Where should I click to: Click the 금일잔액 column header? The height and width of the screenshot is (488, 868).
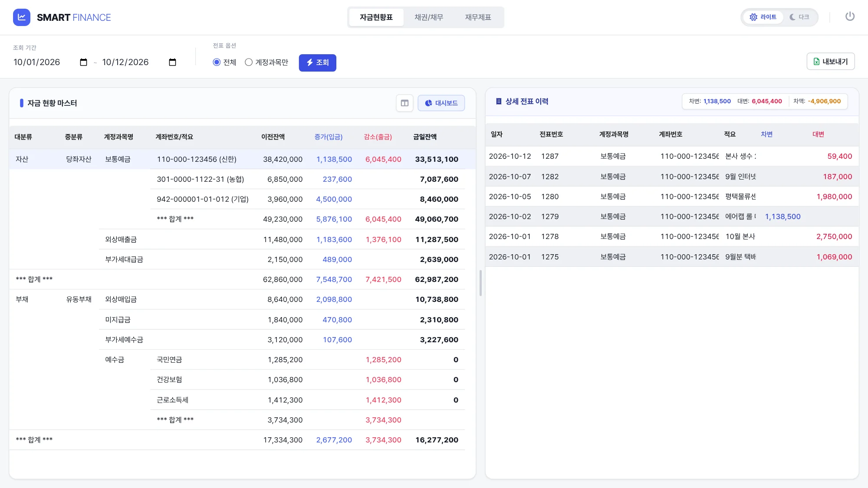tap(424, 137)
